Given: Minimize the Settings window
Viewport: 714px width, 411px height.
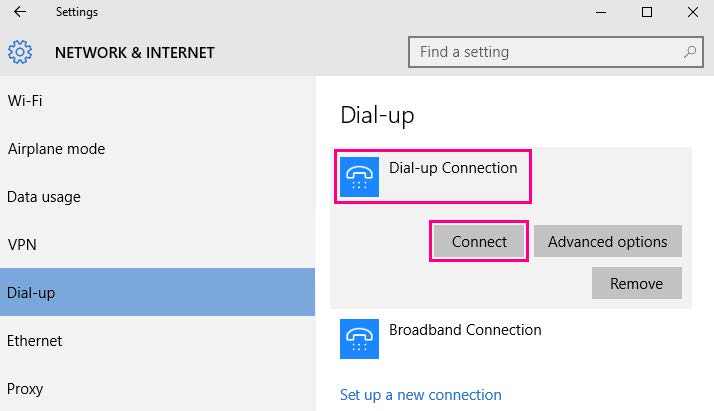Looking at the screenshot, I should (601, 12).
